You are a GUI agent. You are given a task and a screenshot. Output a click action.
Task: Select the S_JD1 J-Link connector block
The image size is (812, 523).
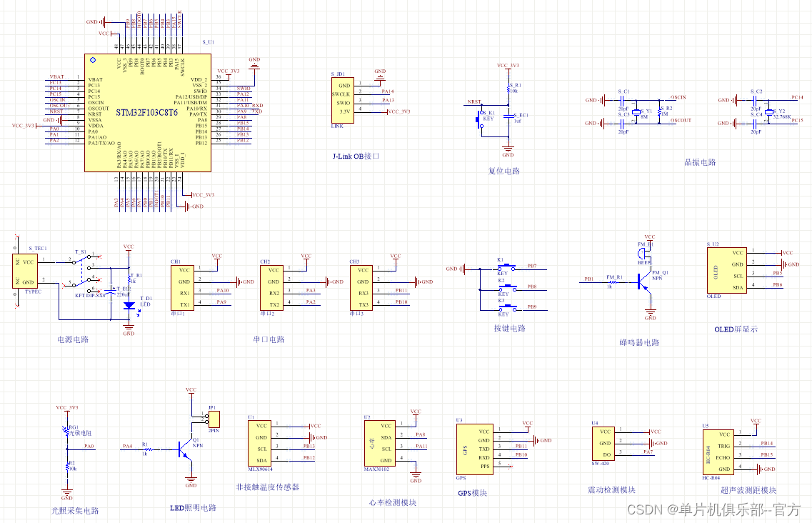[x=343, y=100]
